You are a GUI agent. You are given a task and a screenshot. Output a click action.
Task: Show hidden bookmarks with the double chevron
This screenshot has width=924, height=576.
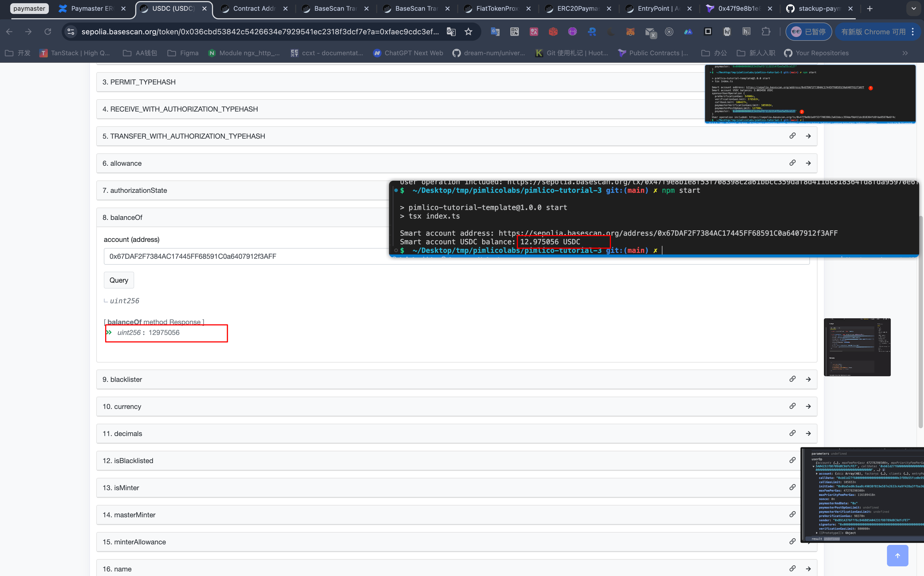(905, 53)
